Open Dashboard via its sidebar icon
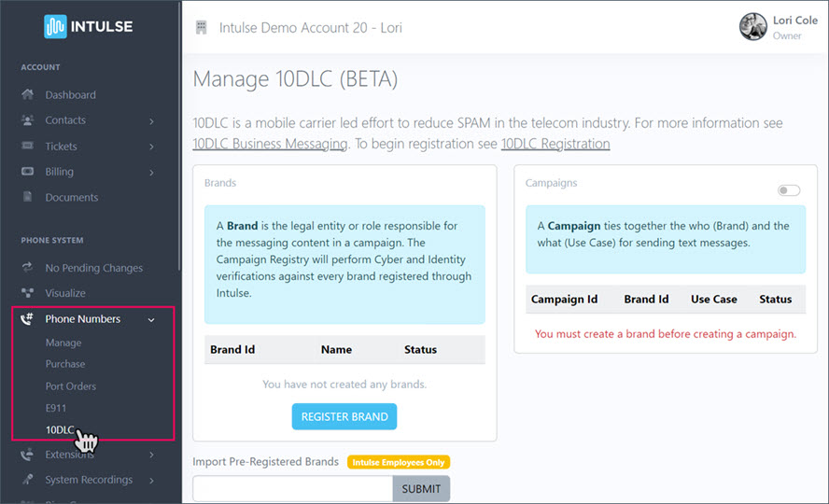 (x=27, y=94)
